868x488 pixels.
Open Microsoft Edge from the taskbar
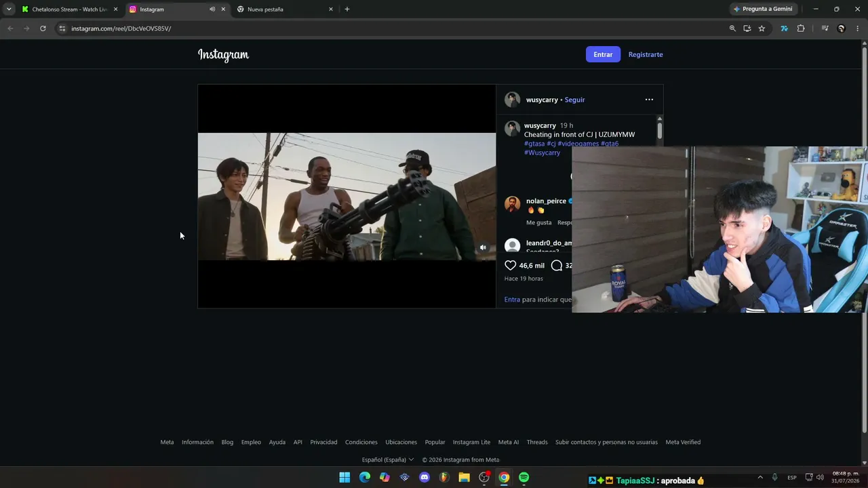(365, 477)
